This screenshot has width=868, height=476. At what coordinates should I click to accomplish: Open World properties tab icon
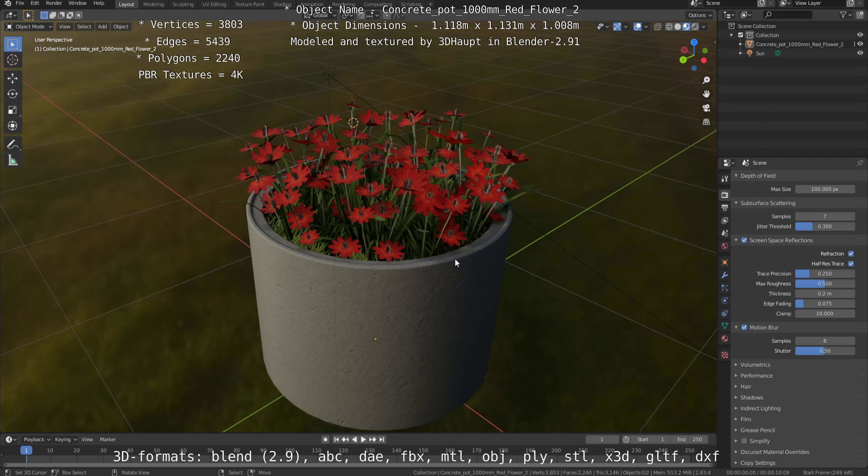pos(725,246)
